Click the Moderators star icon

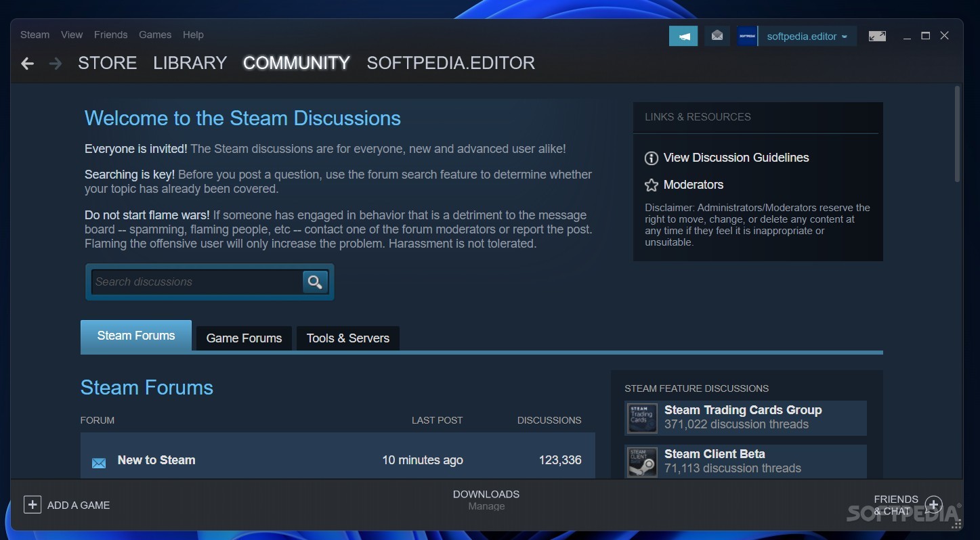(x=652, y=185)
